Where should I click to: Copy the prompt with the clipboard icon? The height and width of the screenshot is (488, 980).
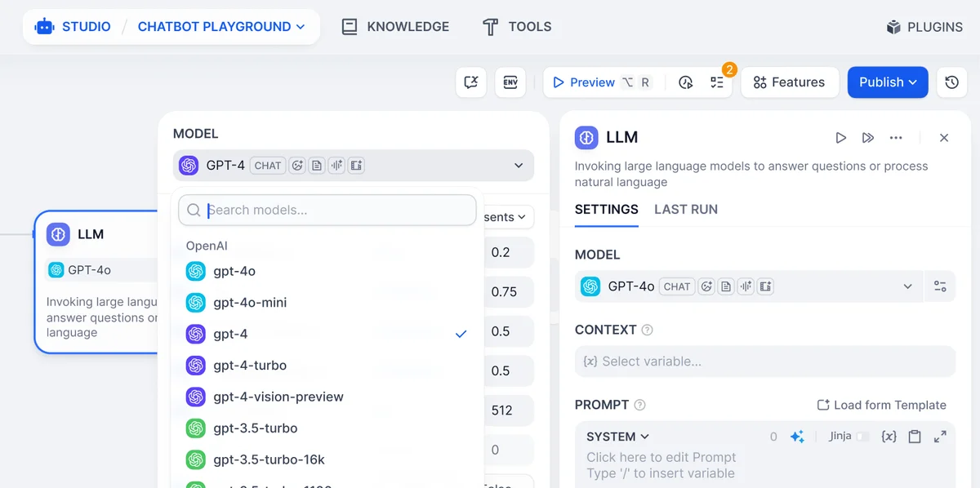coord(915,437)
